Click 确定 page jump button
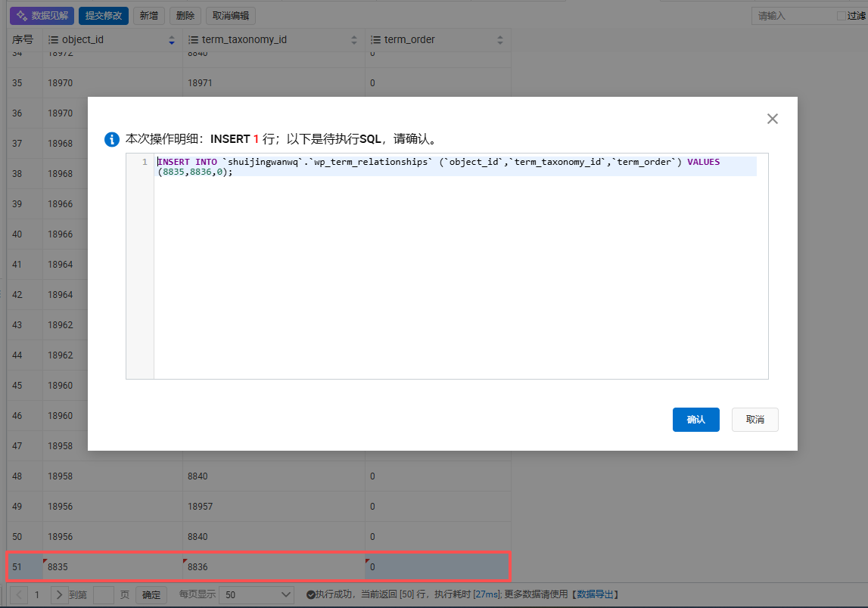 pos(151,594)
